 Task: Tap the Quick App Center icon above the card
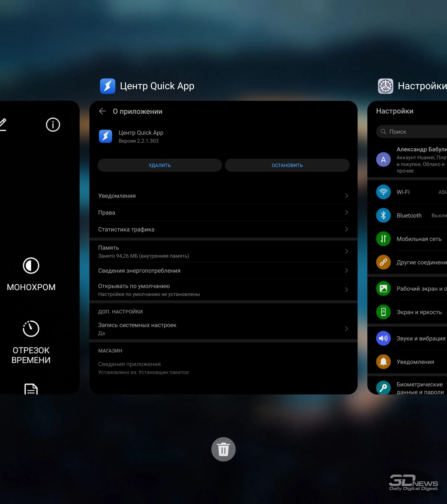click(x=107, y=86)
